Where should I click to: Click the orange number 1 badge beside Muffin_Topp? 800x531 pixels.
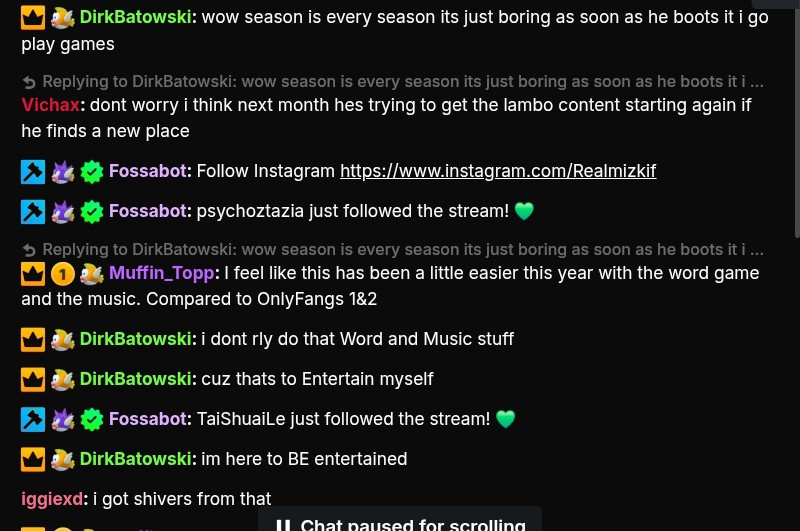point(63,274)
